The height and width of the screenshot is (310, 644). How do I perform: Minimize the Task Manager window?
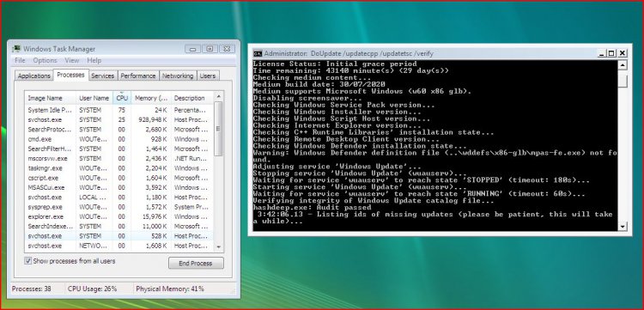[x=192, y=49]
